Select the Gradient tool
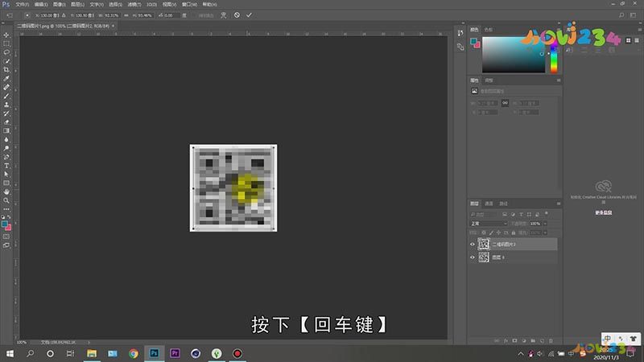Image resolution: width=644 pixels, height=362 pixels. (6, 131)
